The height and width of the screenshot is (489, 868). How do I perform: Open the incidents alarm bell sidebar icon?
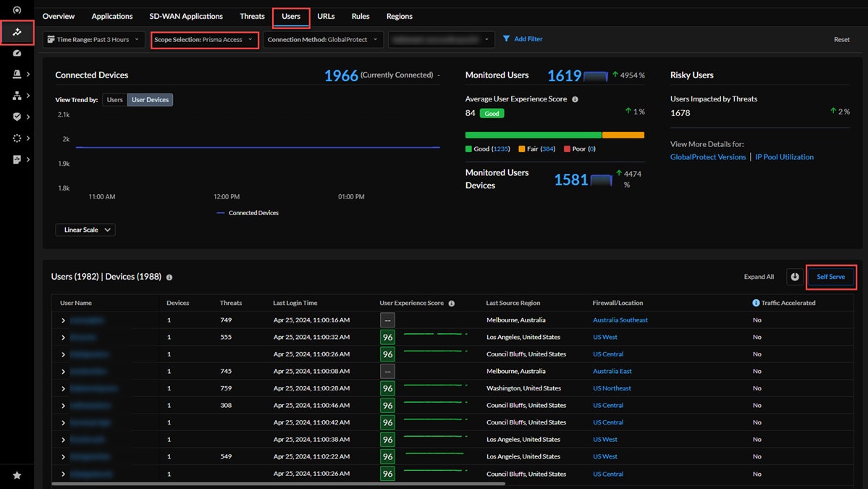pyautogui.click(x=17, y=74)
